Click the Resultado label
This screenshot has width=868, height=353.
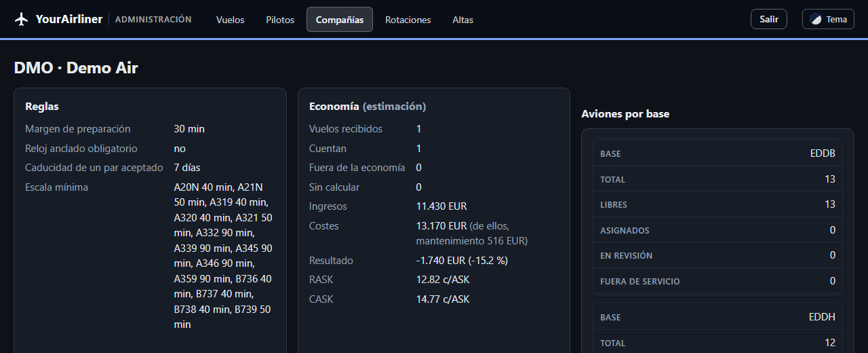331,261
